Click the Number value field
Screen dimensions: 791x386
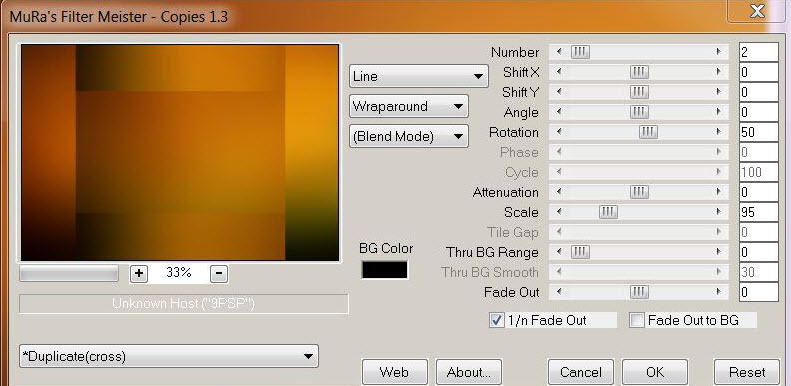pos(759,52)
